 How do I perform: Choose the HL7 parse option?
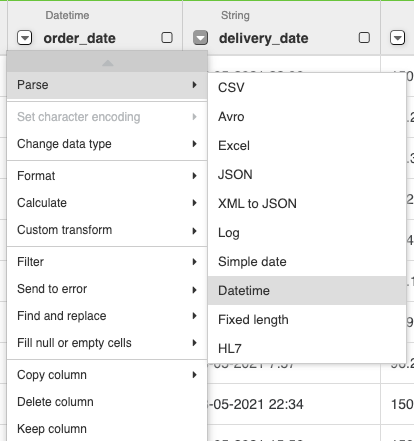pos(307,348)
